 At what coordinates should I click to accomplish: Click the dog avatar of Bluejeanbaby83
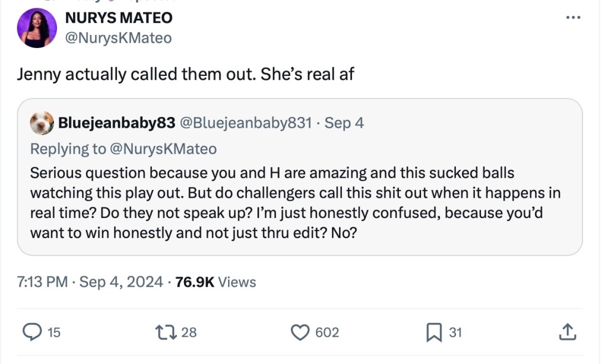[x=41, y=123]
